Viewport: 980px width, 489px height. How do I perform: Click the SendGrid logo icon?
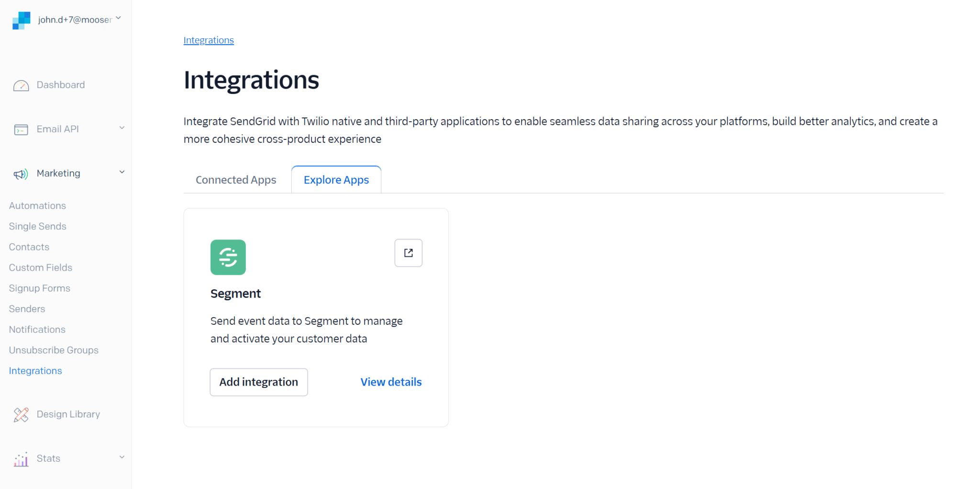tap(21, 21)
